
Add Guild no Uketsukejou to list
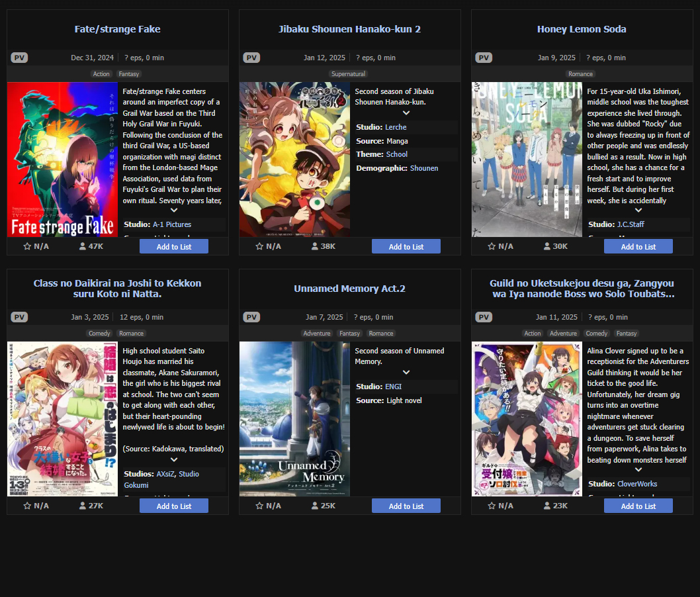(638, 506)
